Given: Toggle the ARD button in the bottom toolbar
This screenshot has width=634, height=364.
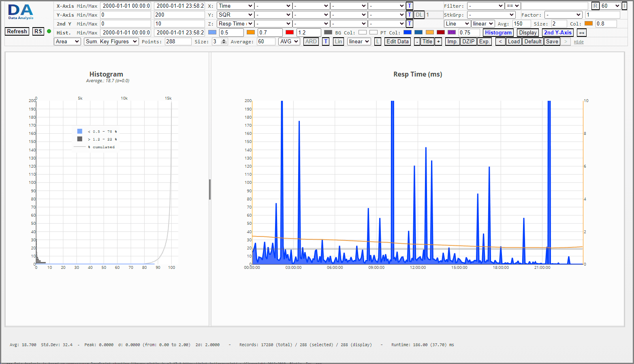Looking at the screenshot, I should (311, 41).
